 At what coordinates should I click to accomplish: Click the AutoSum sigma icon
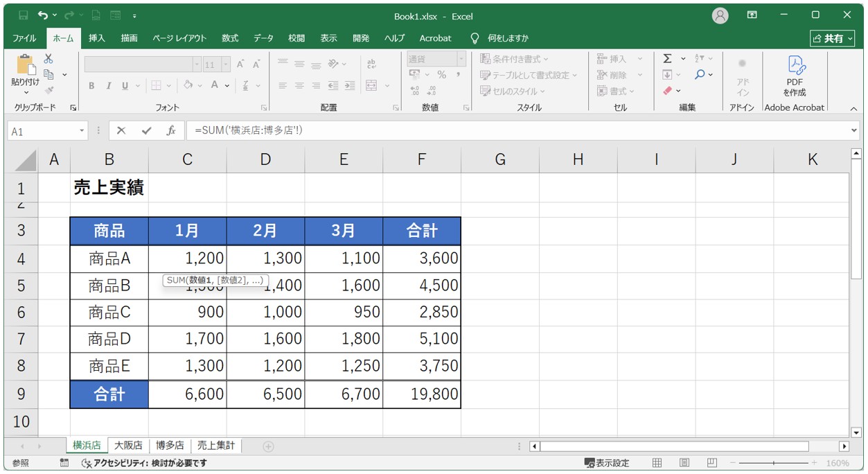[x=667, y=59]
